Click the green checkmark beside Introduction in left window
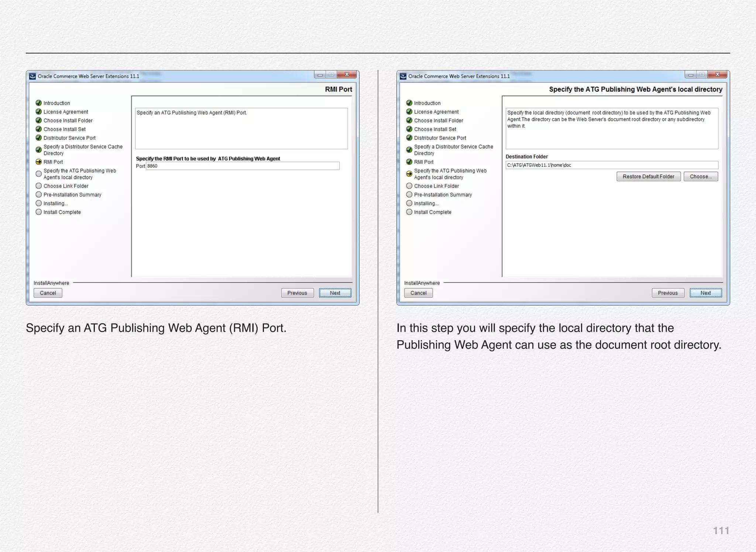This screenshot has height=552, width=756. [x=38, y=103]
